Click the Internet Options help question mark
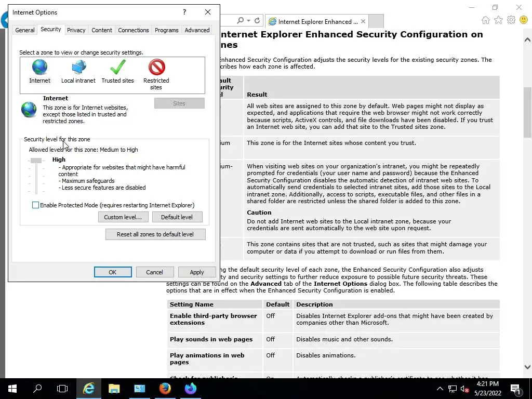The image size is (532, 399). click(184, 12)
